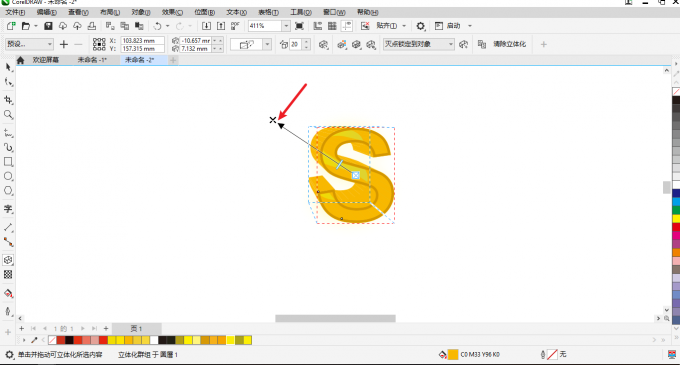Click the 清除立体化 clear extrude button
The width and height of the screenshot is (680, 365).
coord(510,44)
